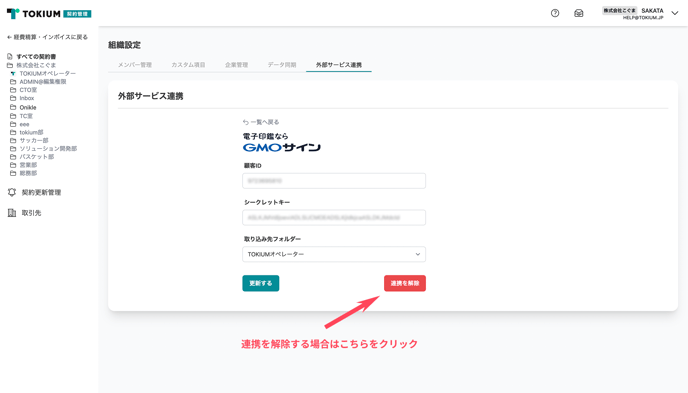Click the folder icon beside サッカー部

pyautogui.click(x=13, y=140)
